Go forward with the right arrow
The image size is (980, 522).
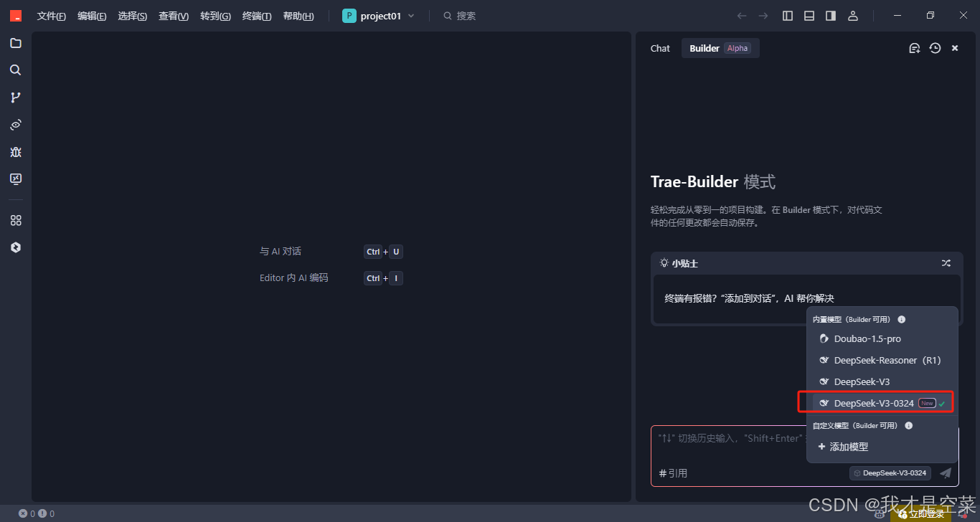coord(763,16)
